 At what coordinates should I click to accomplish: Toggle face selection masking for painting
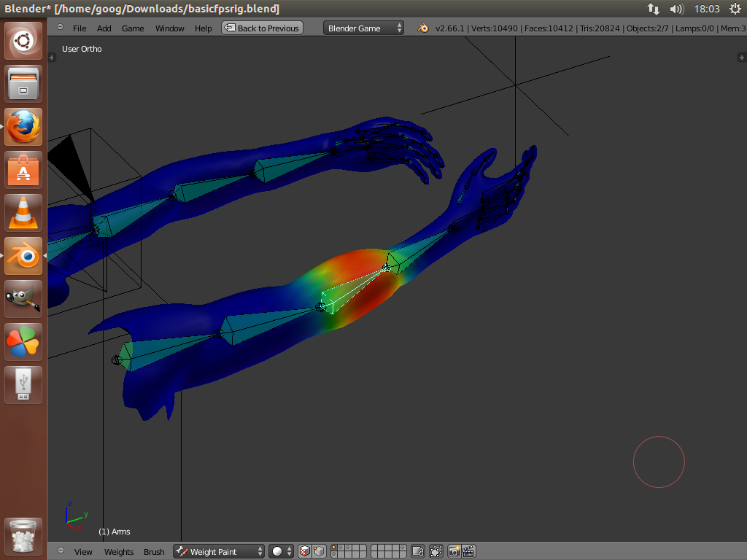click(305, 551)
